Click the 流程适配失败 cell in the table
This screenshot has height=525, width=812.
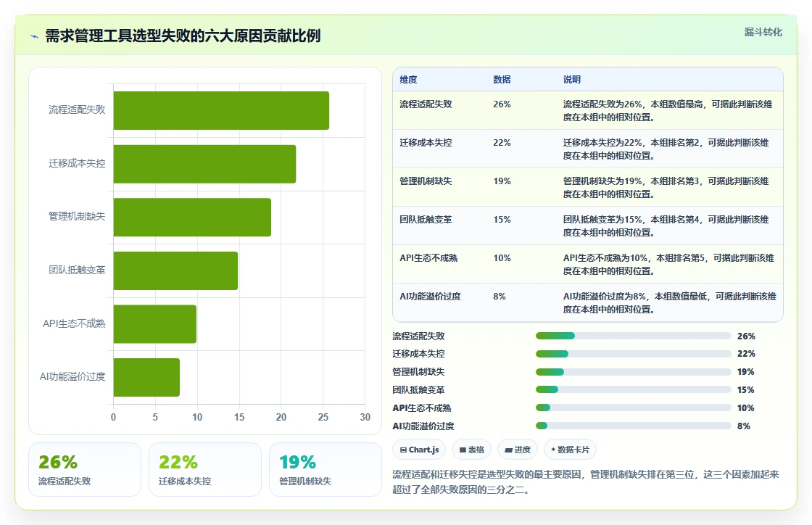click(426, 104)
